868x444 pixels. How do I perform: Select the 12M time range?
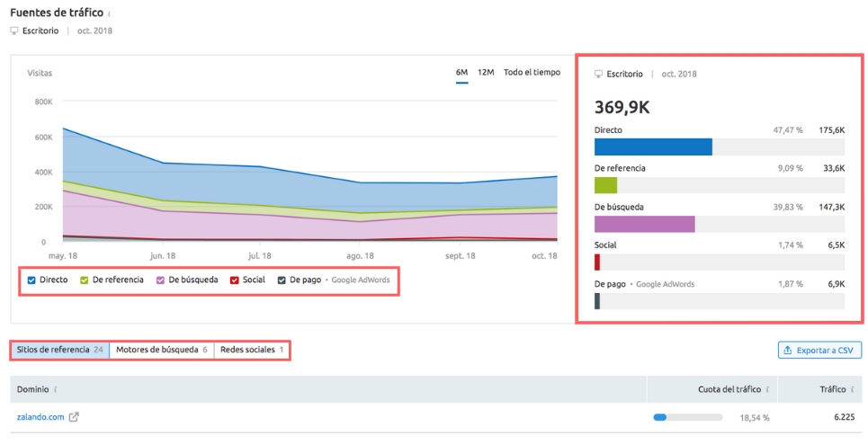click(486, 72)
